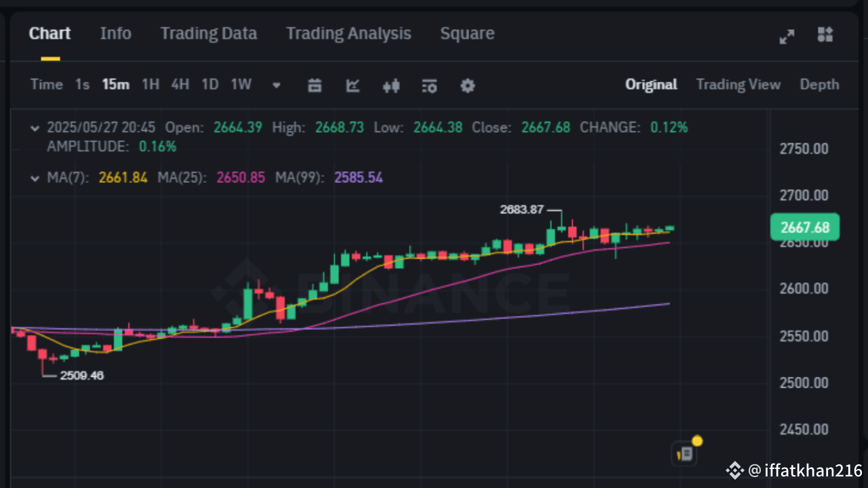The image size is (868, 488).
Task: Open chart settings gear icon
Action: coord(468,85)
